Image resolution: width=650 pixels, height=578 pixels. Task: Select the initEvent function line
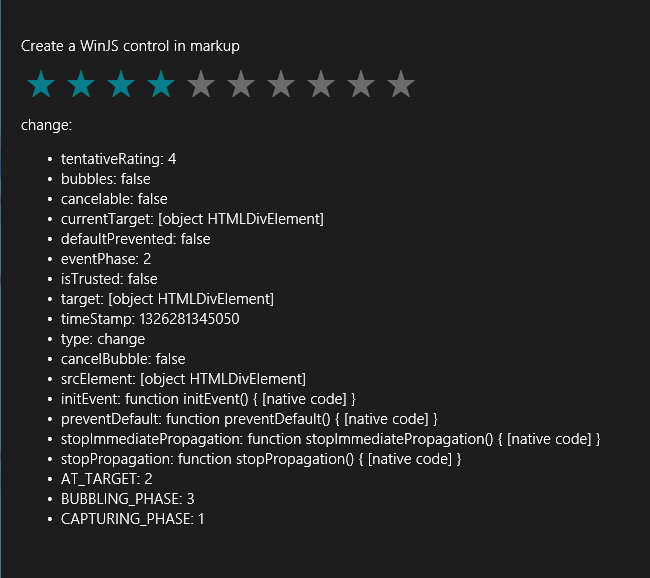(x=208, y=399)
